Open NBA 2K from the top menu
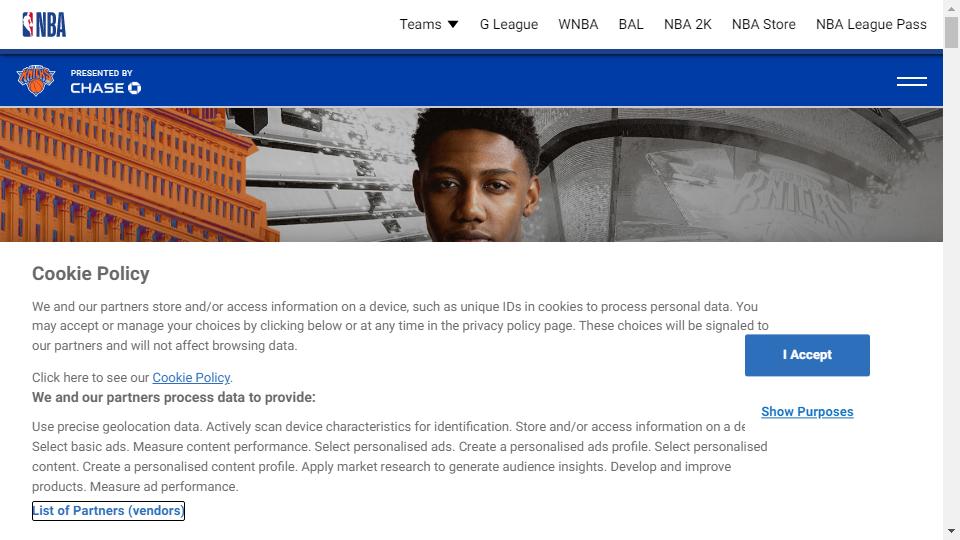The width and height of the screenshot is (960, 540). pyautogui.click(x=687, y=24)
